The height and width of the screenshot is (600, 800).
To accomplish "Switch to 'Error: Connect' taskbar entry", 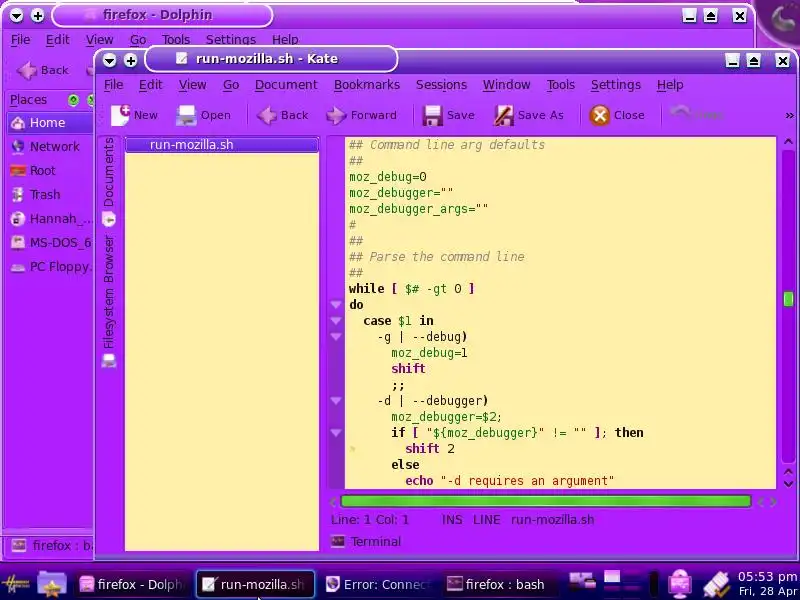I will tap(379, 584).
